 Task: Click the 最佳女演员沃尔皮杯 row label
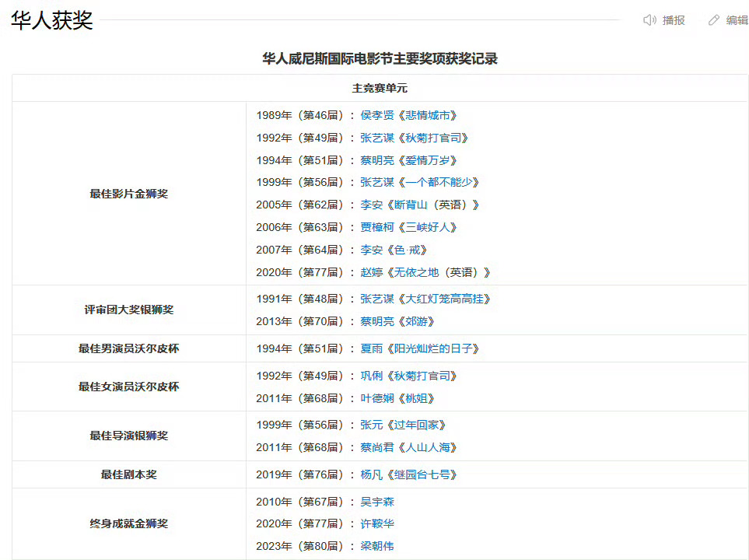[129, 386]
